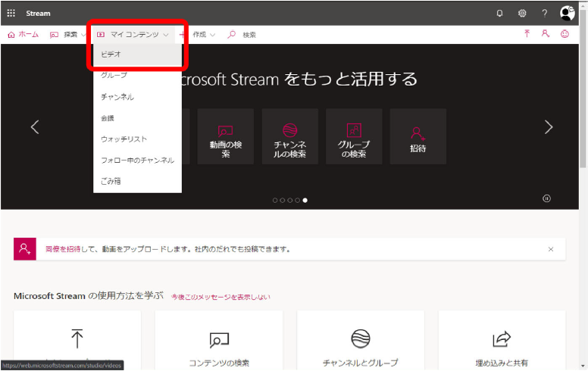The height and width of the screenshot is (371, 588).
Task: Select the second carousel page dot
Action: [x=283, y=201]
